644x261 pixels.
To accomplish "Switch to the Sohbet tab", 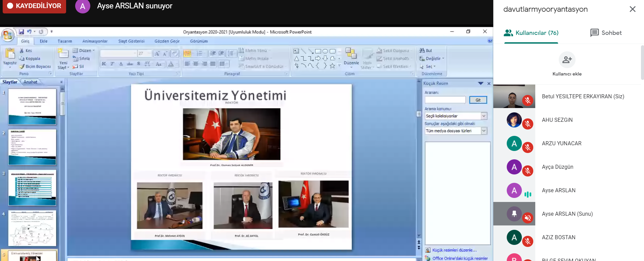I will point(606,33).
